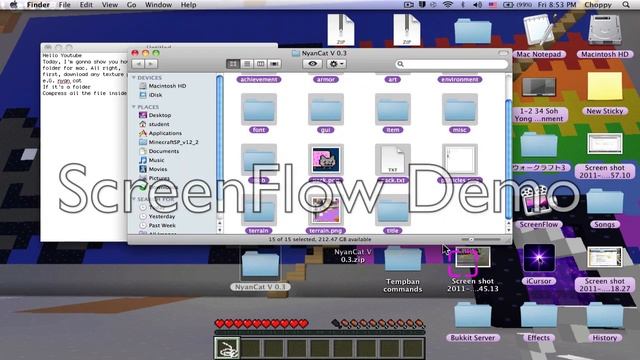Select the terrain.png image file
Image resolution: width=640 pixels, height=360 pixels.
tap(325, 211)
